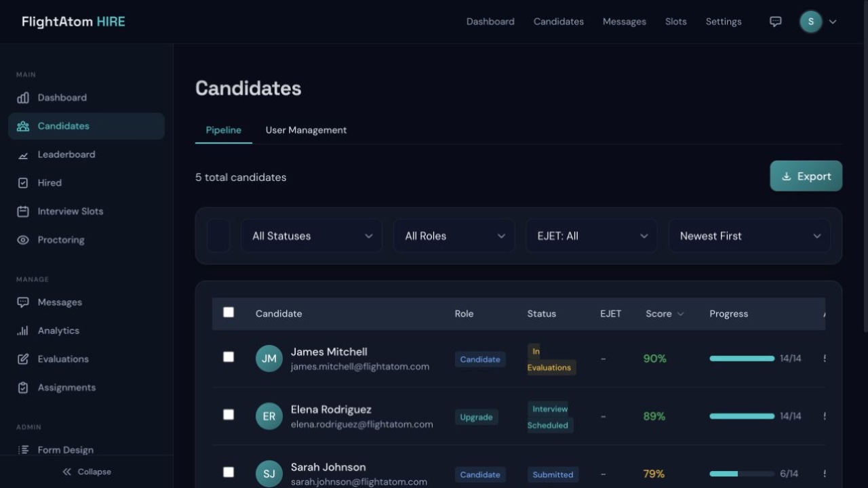The height and width of the screenshot is (488, 868).
Task: Switch to the User Management tab
Action: pyautogui.click(x=306, y=130)
